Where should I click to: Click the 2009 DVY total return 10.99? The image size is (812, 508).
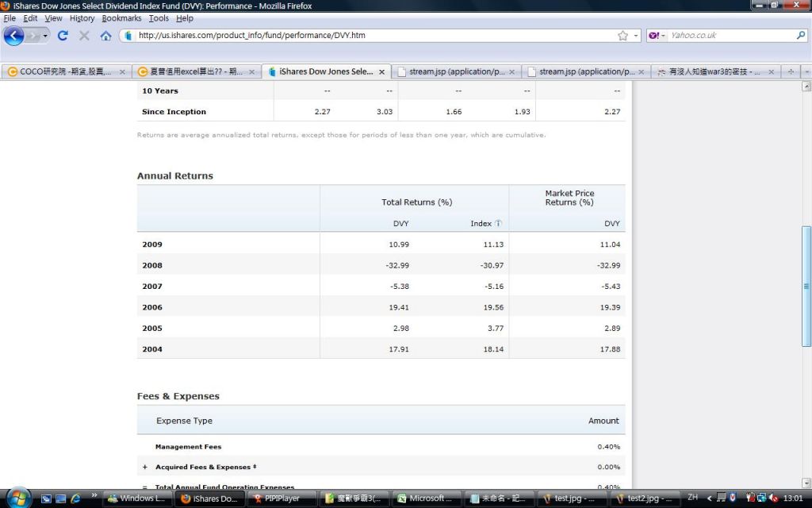(x=399, y=244)
